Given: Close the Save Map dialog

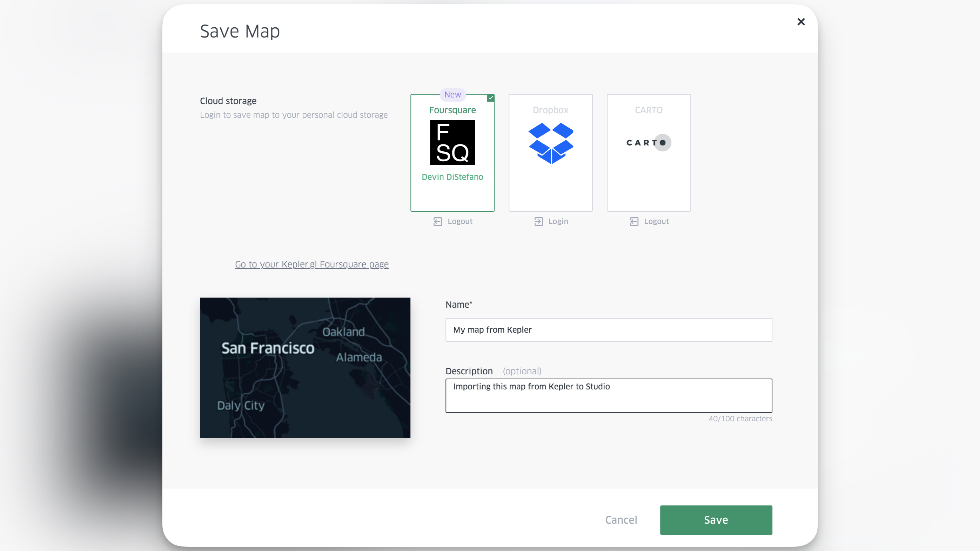Looking at the screenshot, I should 801,22.
